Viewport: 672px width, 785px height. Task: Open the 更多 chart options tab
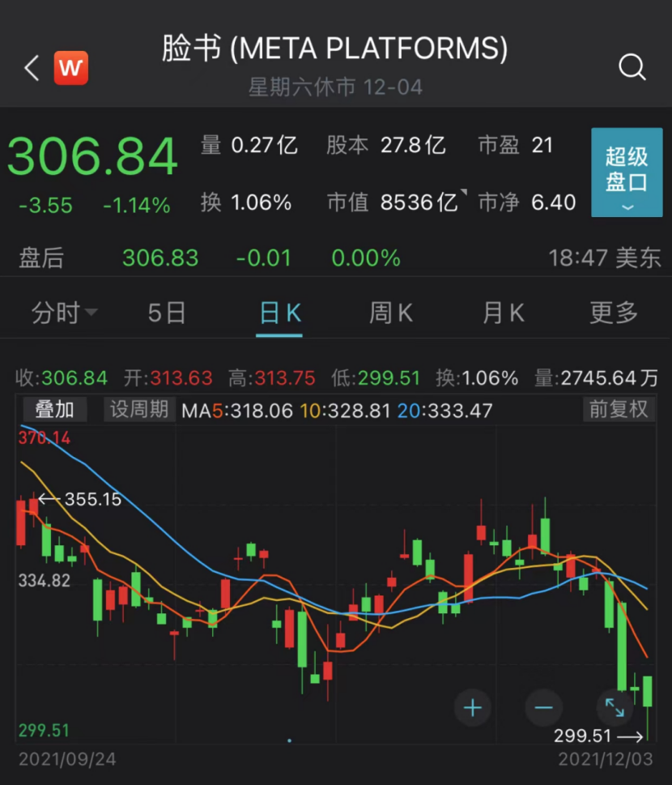(614, 313)
